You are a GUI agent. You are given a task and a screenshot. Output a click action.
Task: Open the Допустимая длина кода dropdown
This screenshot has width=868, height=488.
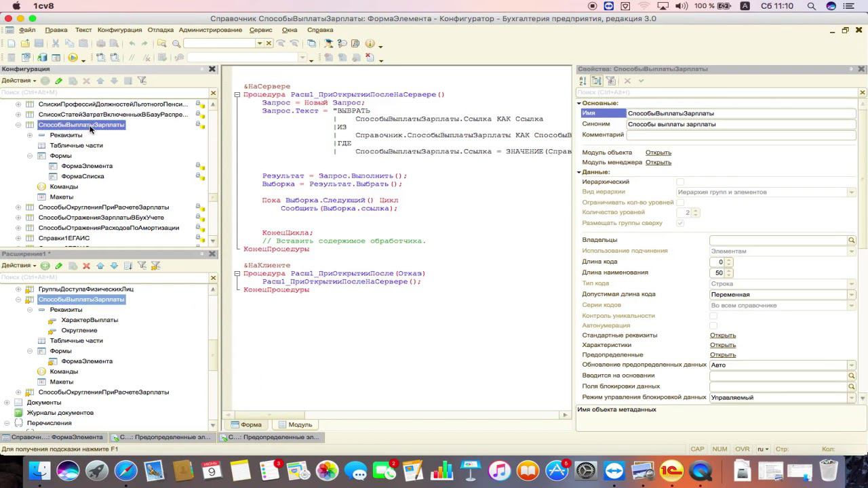852,295
